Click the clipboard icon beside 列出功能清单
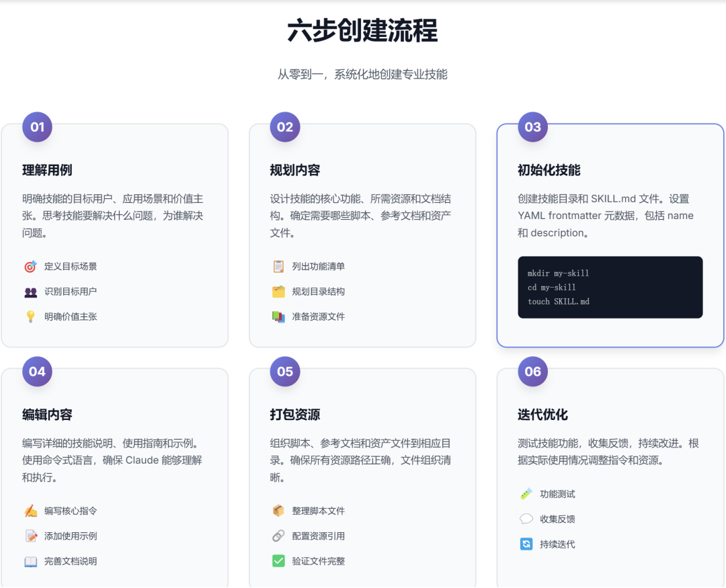This screenshot has width=726, height=588. pyautogui.click(x=278, y=267)
